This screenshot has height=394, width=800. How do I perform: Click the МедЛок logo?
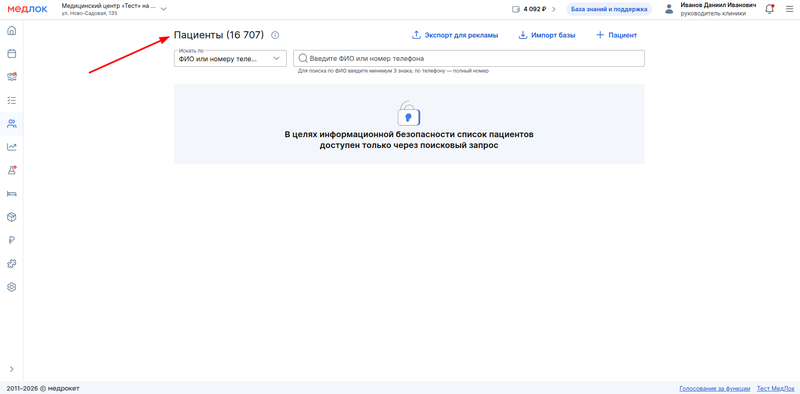(x=27, y=9)
